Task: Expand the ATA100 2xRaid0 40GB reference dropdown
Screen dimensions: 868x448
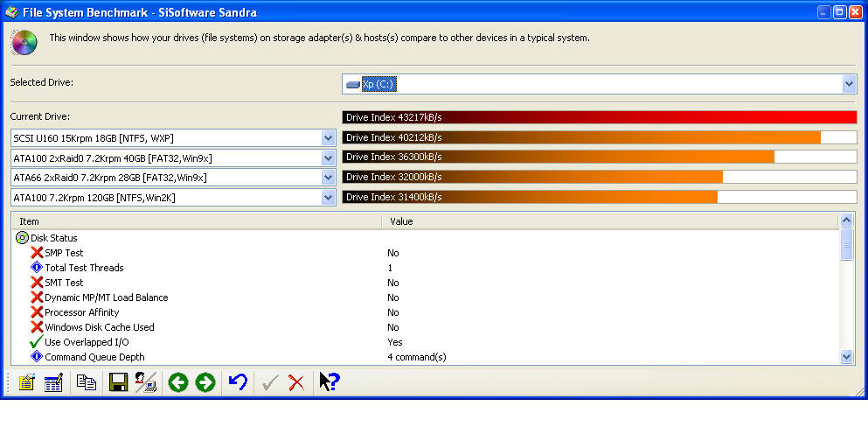Action: 329,158
